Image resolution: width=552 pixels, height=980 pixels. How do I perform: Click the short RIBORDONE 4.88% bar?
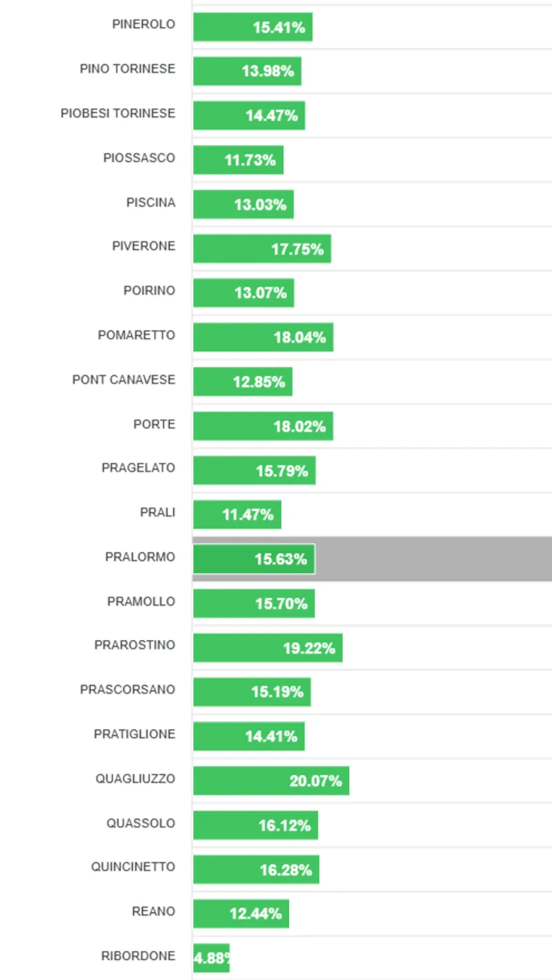(x=211, y=958)
